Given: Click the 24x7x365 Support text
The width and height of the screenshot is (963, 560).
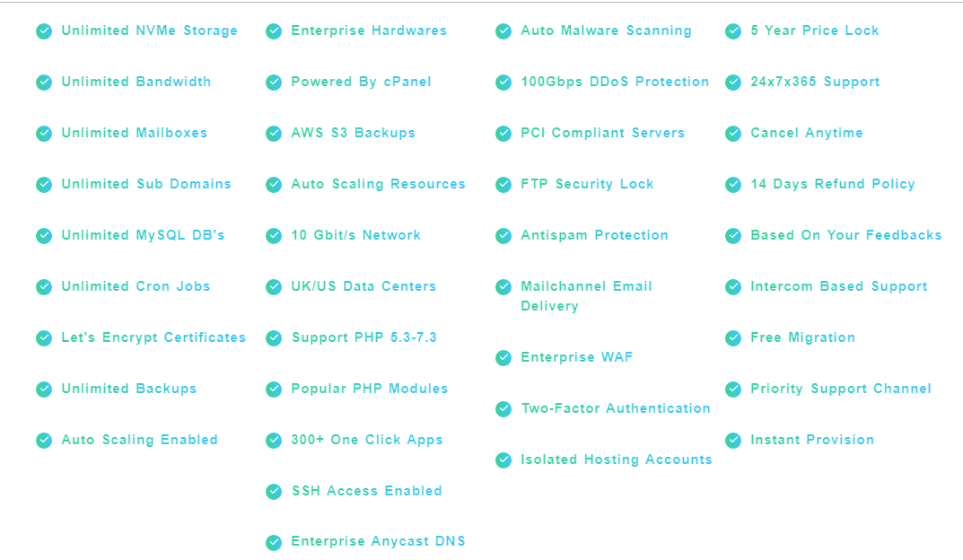Looking at the screenshot, I should (815, 83).
